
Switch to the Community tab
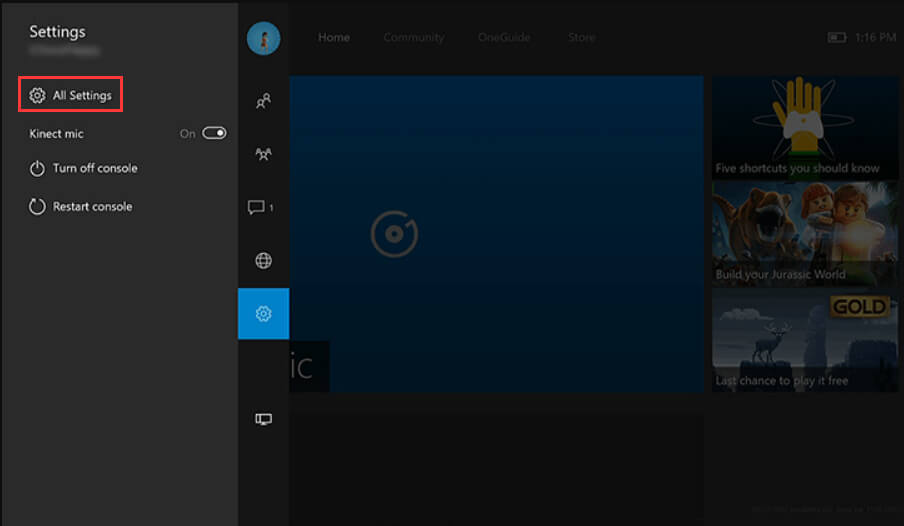tap(414, 37)
